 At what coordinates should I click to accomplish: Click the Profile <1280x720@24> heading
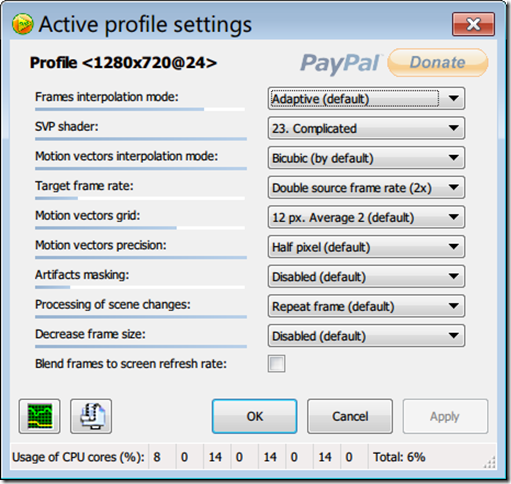pyautogui.click(x=123, y=63)
